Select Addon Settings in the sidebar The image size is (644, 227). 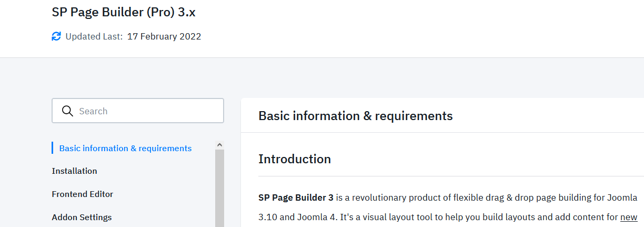tap(82, 218)
